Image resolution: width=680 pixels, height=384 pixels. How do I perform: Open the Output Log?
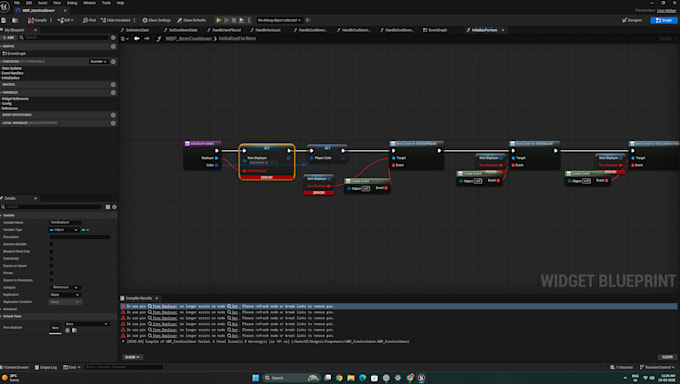click(46, 367)
